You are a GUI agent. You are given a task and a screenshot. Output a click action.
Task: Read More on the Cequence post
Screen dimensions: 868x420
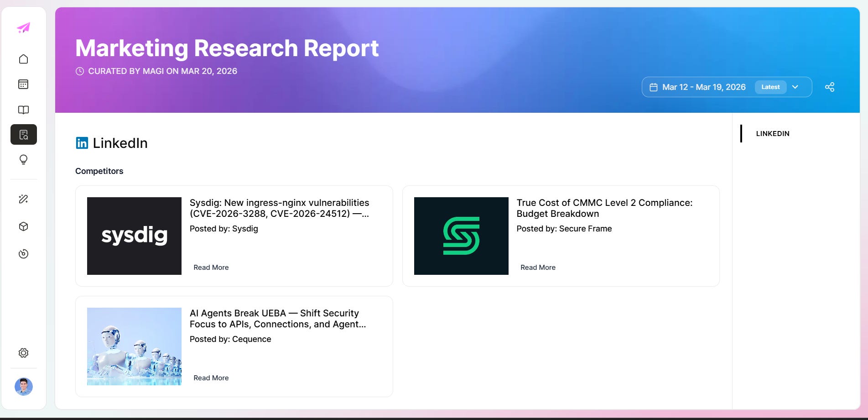[211, 378]
